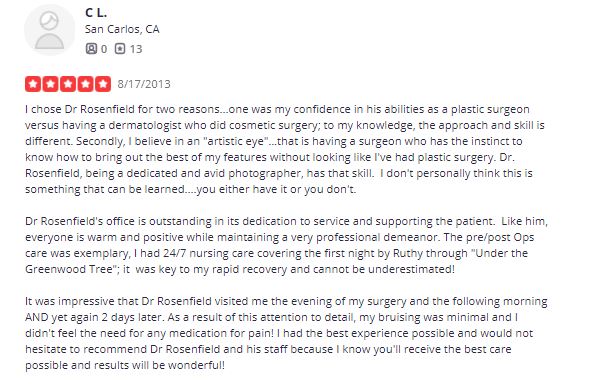Image resolution: width=593 pixels, height=386 pixels.
Task: Click the friends count icon
Action: [91, 49]
